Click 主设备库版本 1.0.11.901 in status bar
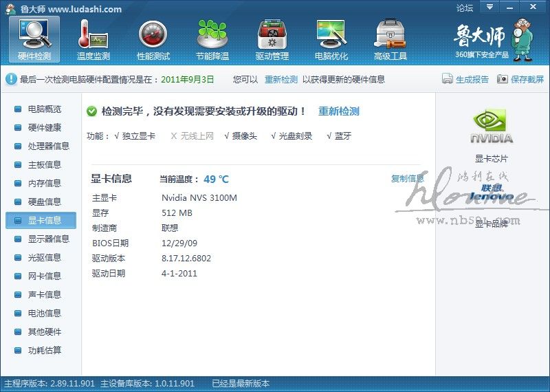The image size is (550, 392). [147, 384]
